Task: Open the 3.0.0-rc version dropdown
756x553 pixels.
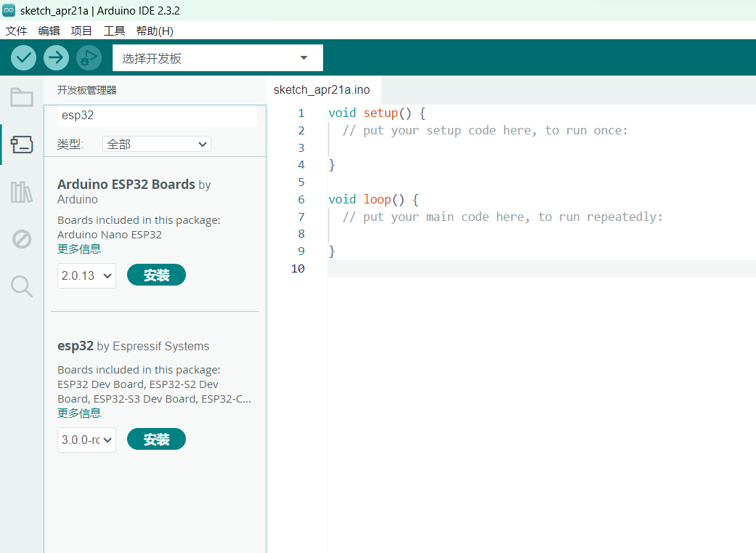Action: coord(87,440)
